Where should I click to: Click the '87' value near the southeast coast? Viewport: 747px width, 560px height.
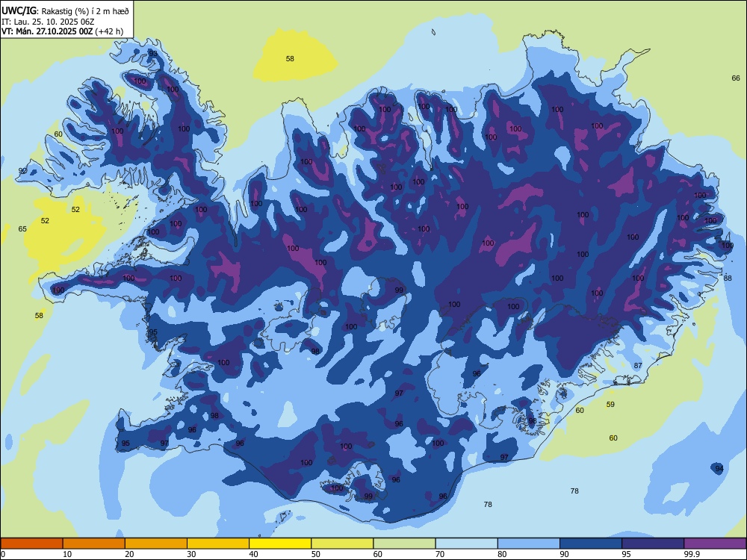[638, 365]
